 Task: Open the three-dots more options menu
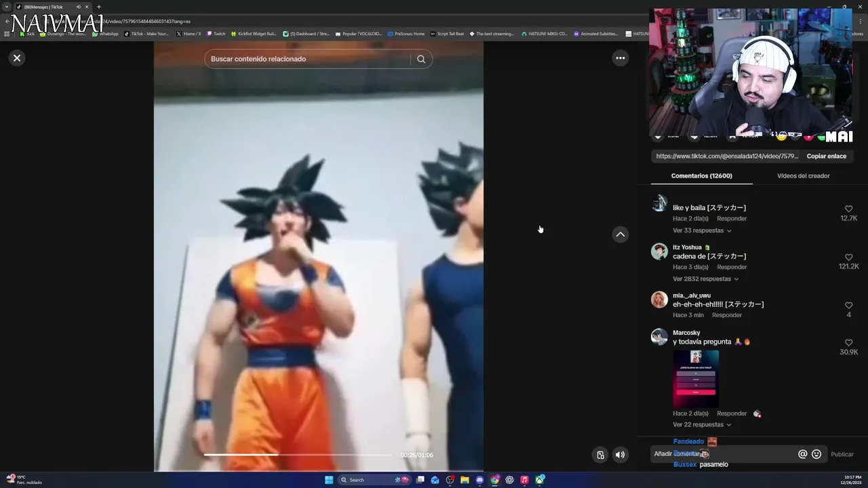coord(620,58)
